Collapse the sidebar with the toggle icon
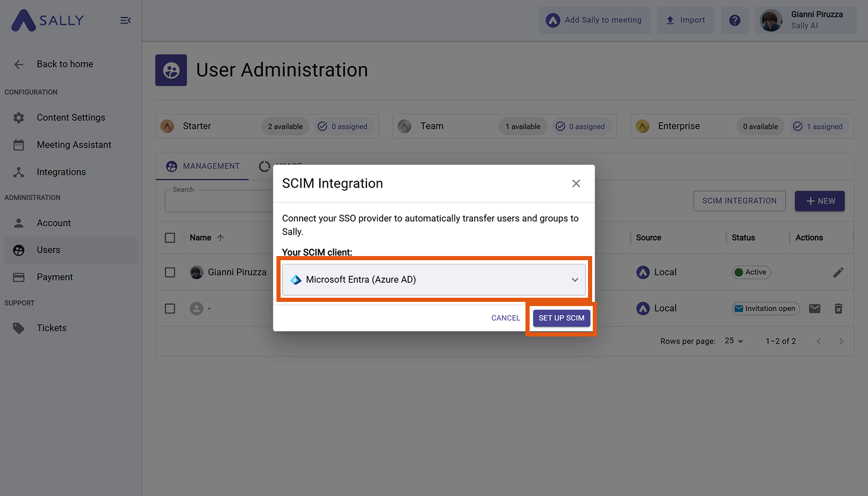Screen dimensions: 868x496 coord(125,20)
